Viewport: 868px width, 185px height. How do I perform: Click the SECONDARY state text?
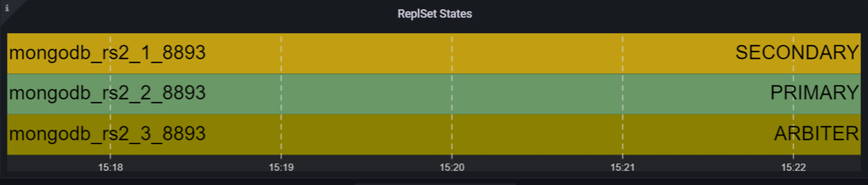click(797, 53)
